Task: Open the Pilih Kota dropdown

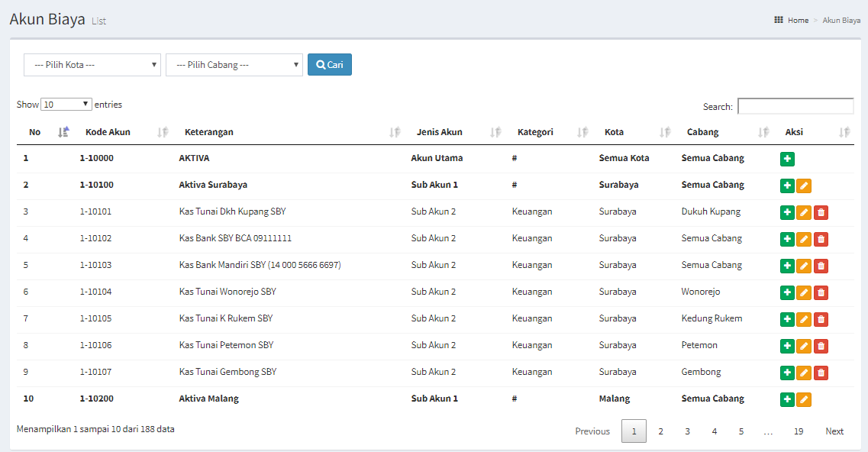Action: (92, 65)
